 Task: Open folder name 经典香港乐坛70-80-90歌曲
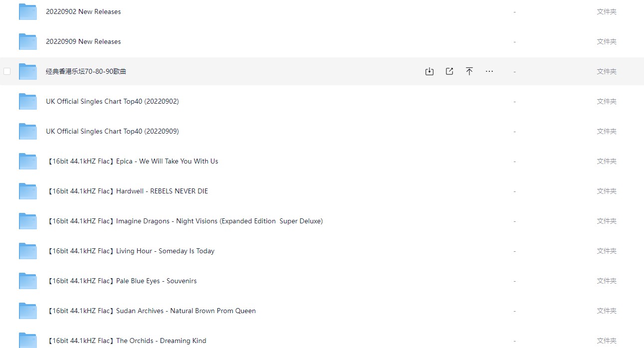pos(86,71)
